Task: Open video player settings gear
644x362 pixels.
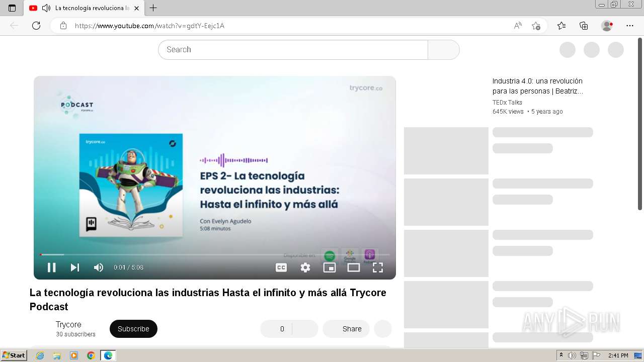Action: [305, 267]
